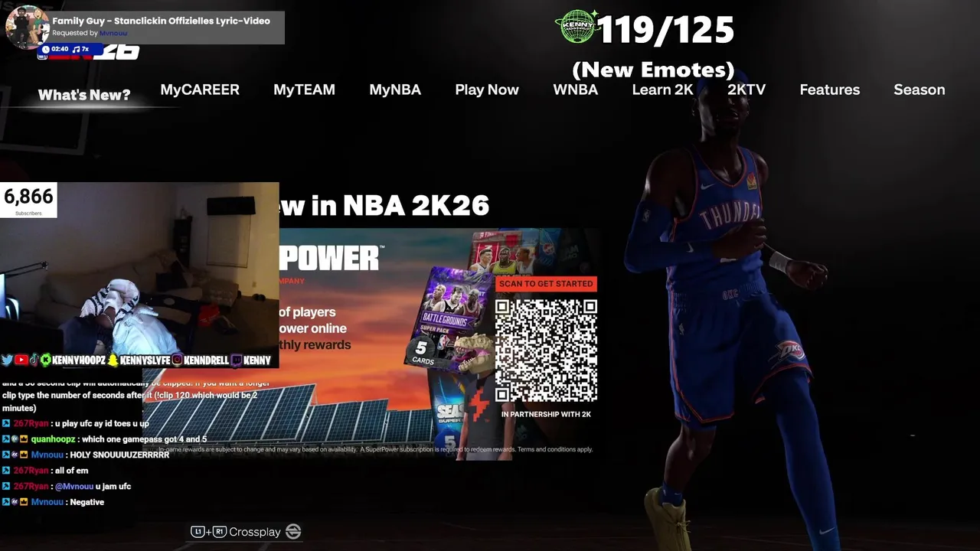Click the Crossplay globe icon
Viewport: 980px width, 551px height.
tap(293, 531)
